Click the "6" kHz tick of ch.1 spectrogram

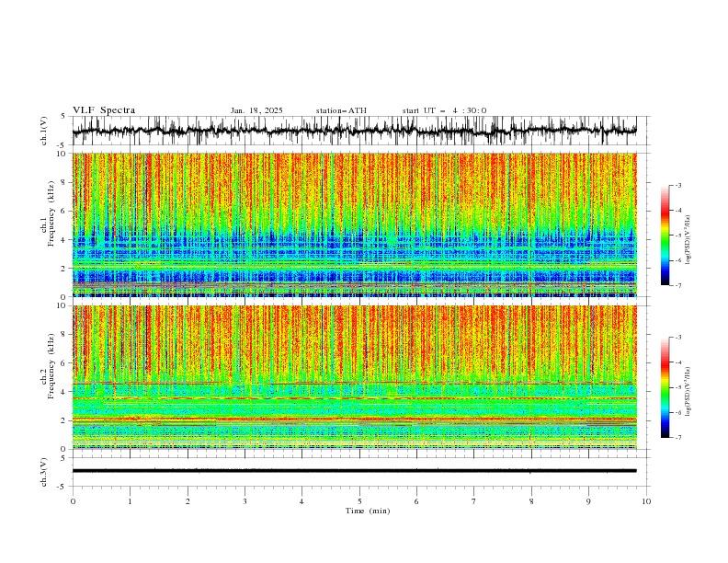pyautogui.click(x=65, y=211)
